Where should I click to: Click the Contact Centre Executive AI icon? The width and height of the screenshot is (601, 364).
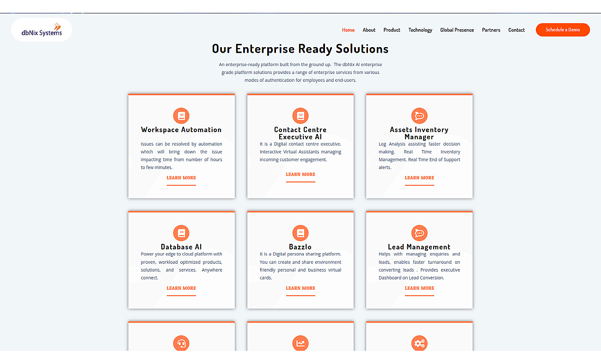300,115
